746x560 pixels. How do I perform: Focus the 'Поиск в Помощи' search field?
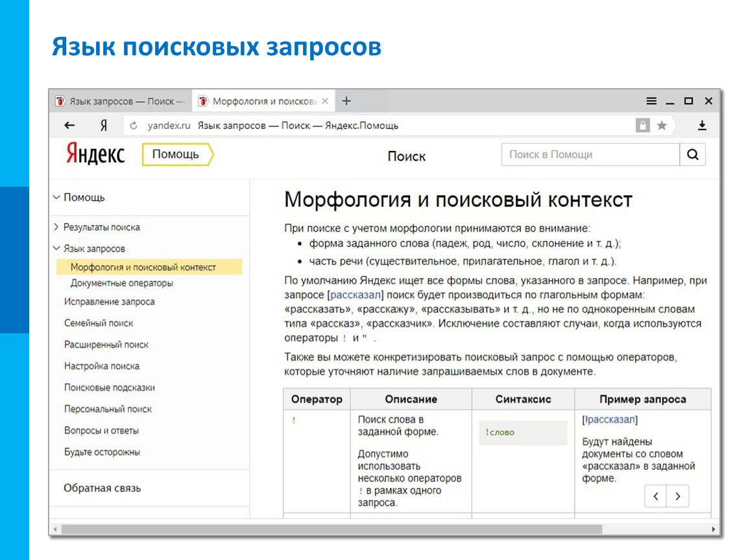click(x=590, y=154)
